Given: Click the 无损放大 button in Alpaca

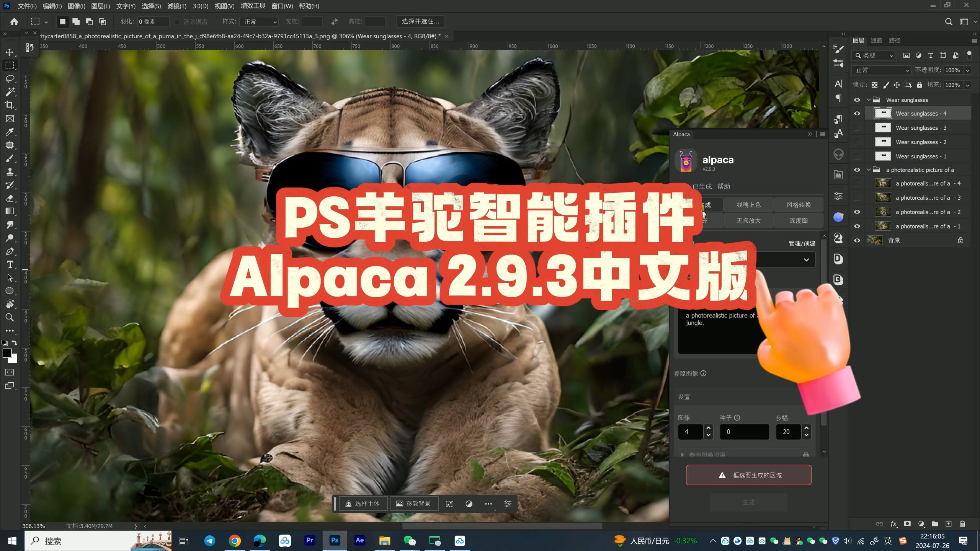Looking at the screenshot, I should [x=748, y=220].
